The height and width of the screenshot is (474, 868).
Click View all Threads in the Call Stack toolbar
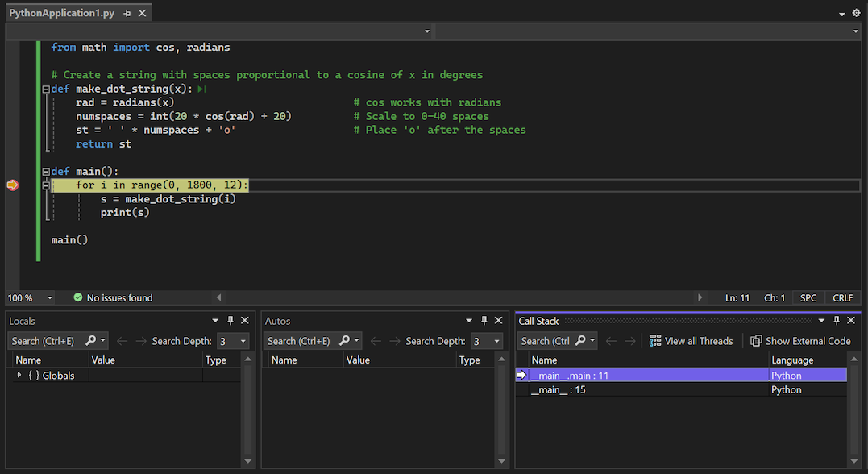point(691,341)
